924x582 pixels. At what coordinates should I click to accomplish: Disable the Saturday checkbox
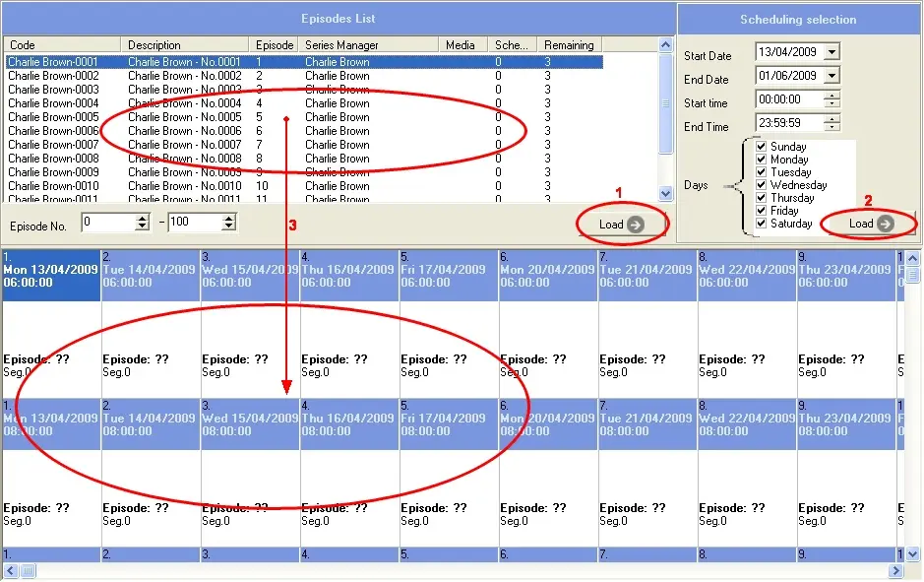761,224
